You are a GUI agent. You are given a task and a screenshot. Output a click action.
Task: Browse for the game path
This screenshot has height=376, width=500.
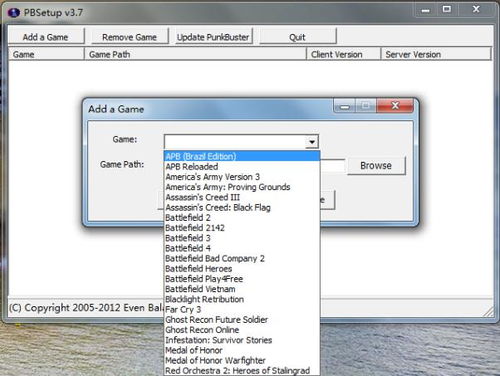376,165
